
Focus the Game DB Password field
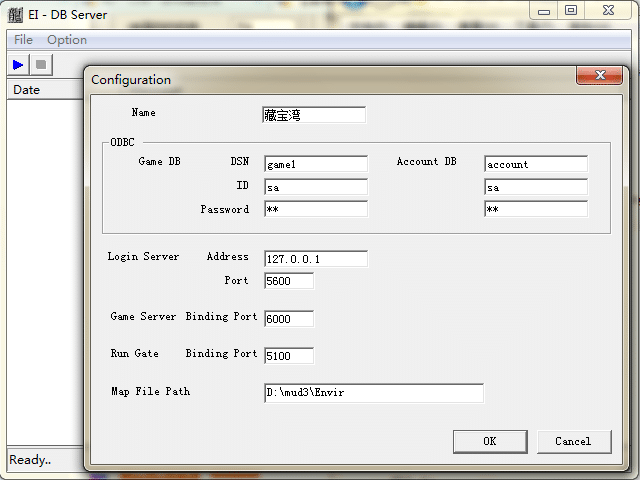(315, 210)
